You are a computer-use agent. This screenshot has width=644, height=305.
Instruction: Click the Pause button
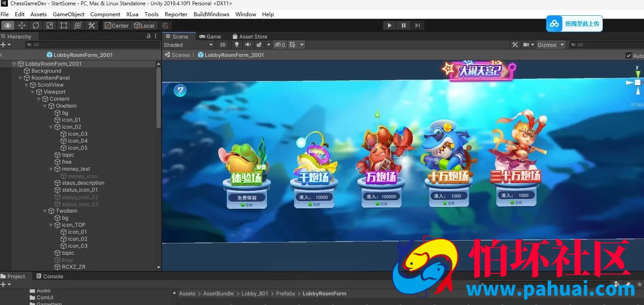(403, 25)
